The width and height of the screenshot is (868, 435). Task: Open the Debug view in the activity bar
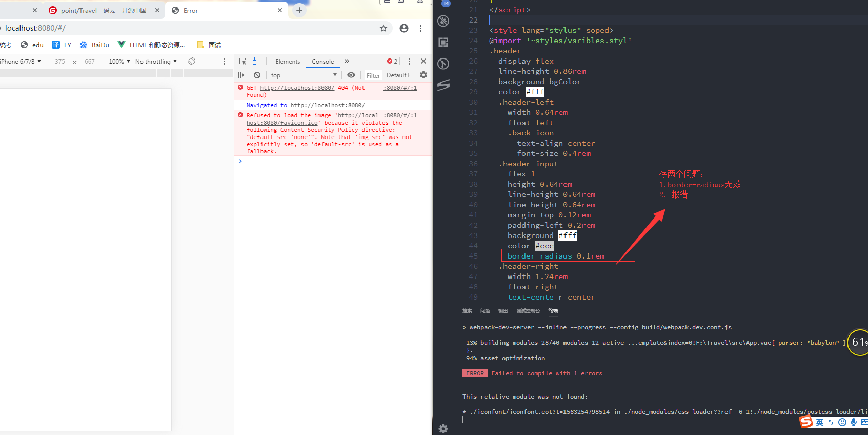[x=443, y=21]
